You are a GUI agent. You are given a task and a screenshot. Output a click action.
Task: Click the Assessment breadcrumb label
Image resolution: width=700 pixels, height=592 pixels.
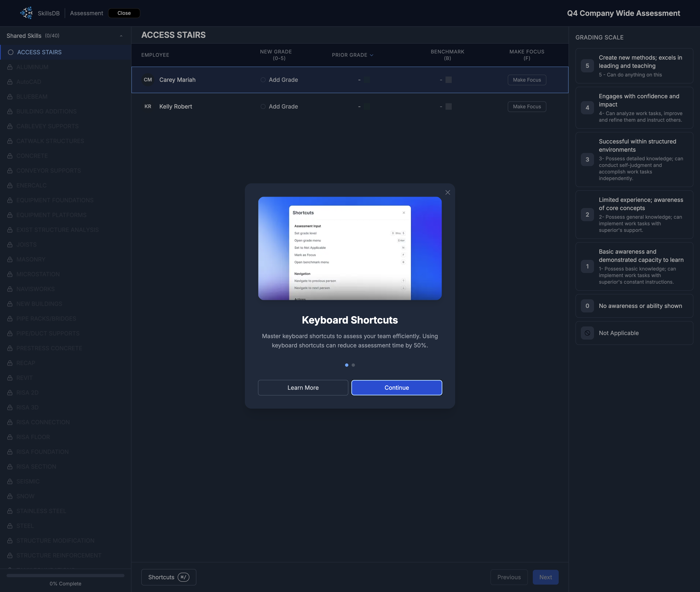pyautogui.click(x=86, y=13)
